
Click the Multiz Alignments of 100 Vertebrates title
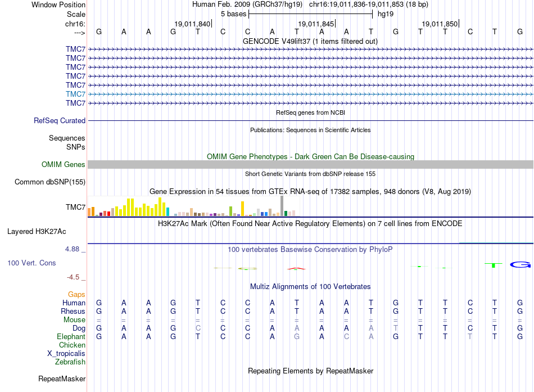[310, 287]
